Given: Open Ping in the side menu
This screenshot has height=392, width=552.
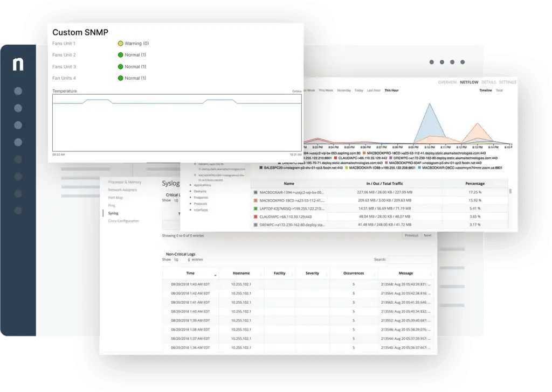Looking at the screenshot, I should coord(111,205).
